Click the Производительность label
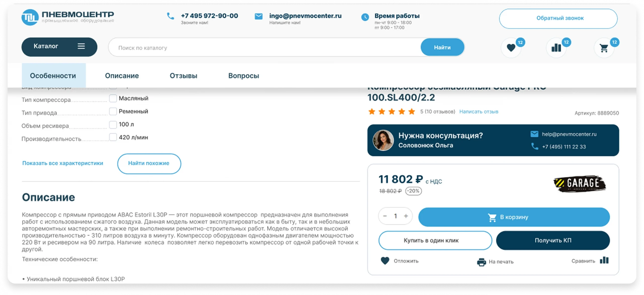 tap(51, 139)
